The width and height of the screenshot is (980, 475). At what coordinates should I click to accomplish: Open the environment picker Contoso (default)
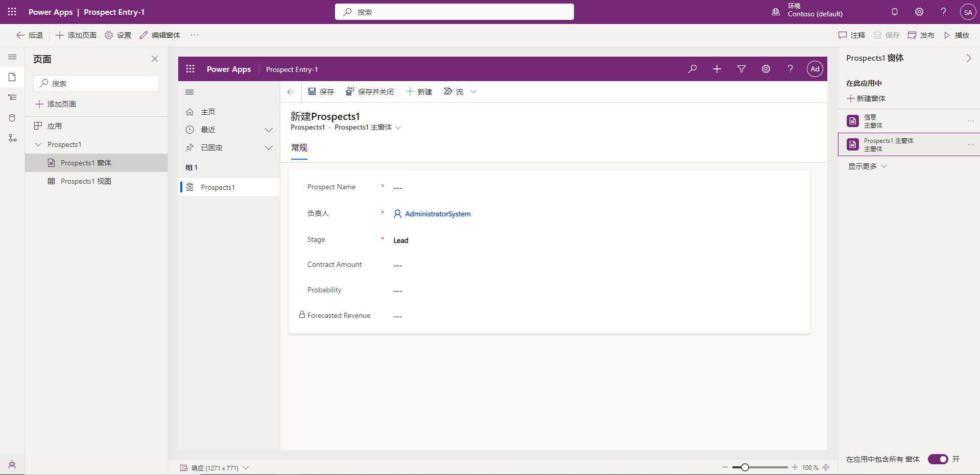point(807,10)
